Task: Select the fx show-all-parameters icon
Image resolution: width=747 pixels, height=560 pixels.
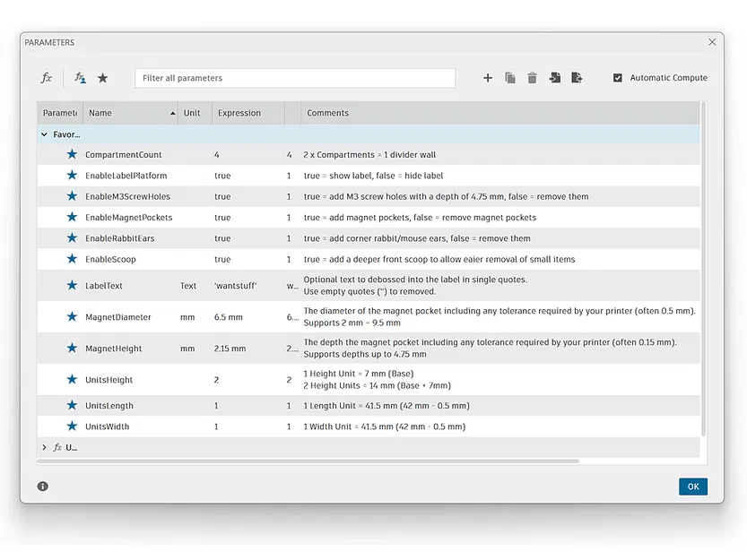Action: pos(47,78)
